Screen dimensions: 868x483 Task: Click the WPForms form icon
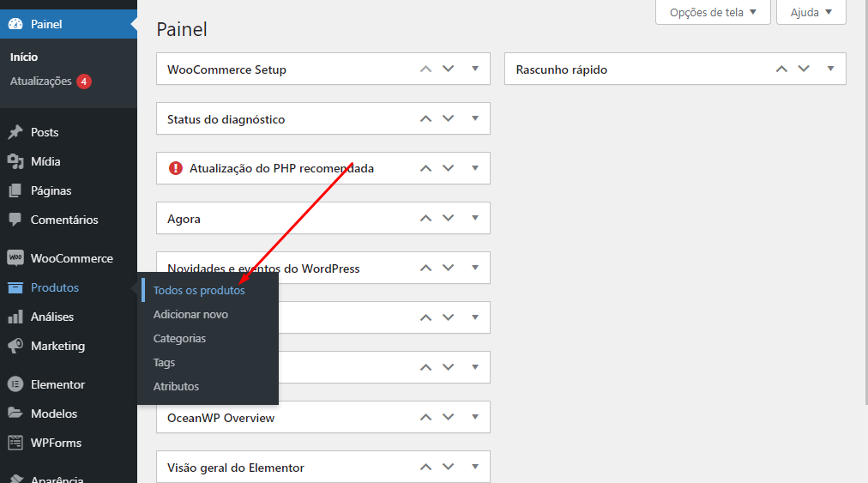(15, 443)
